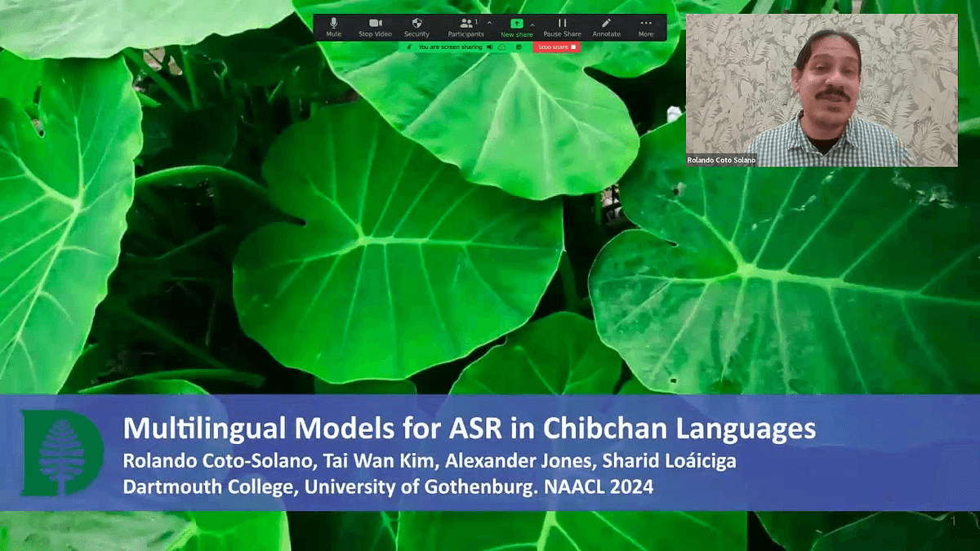
Task: Click the 'You are screen sharing' label
Action: (x=450, y=47)
